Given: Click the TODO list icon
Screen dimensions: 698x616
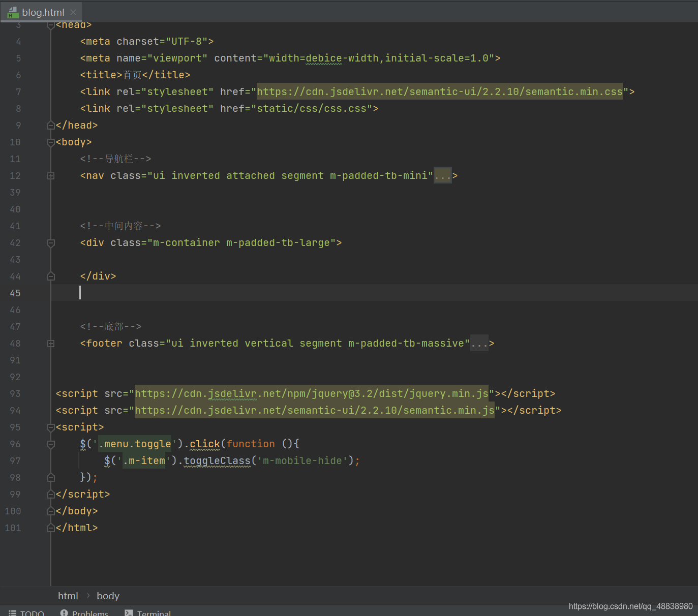Looking at the screenshot, I should pos(13,612).
